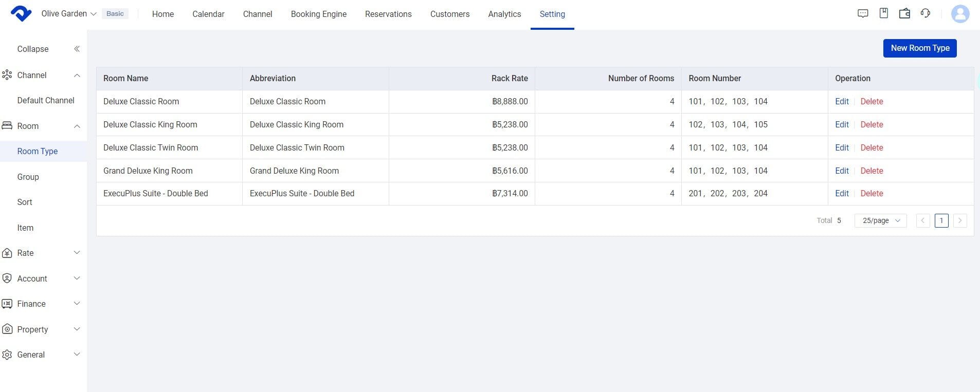Open the bookmark guide icon

pyautogui.click(x=883, y=13)
